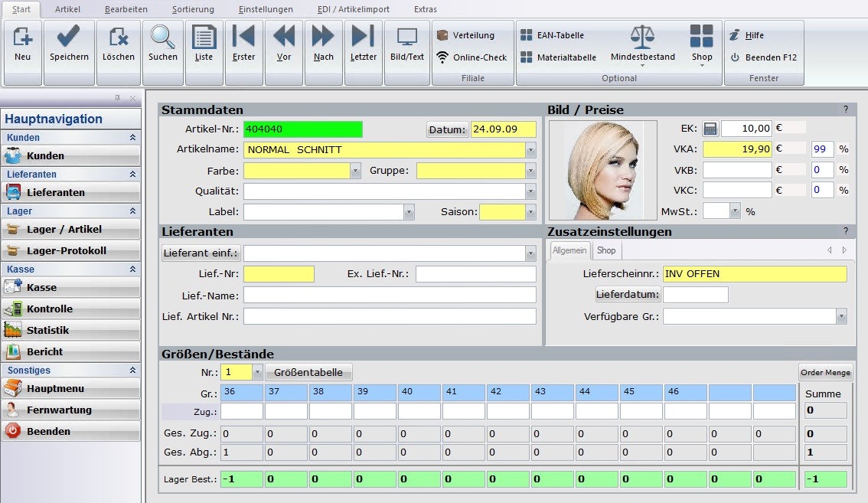This screenshot has width=868, height=503.
Task: Open the Bearbeiten menu tab
Action: click(x=126, y=9)
